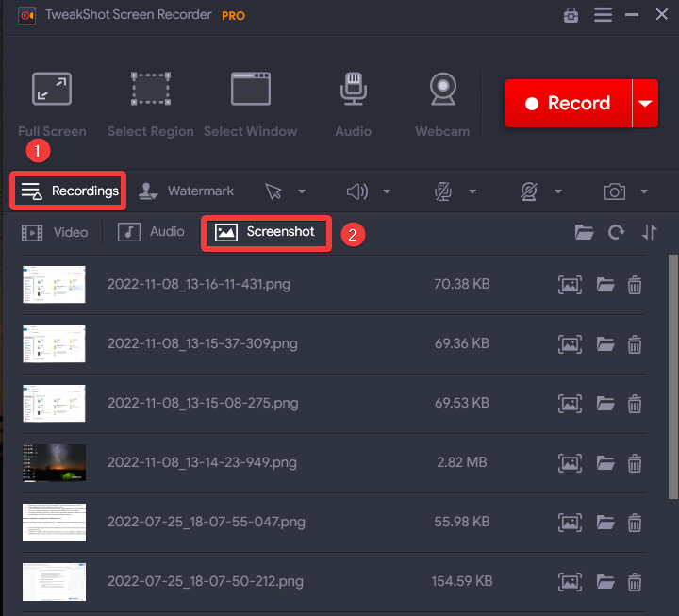Preview image 2022-07-25_18-07-50-212.png
The width and height of the screenshot is (679, 616).
tap(570, 582)
